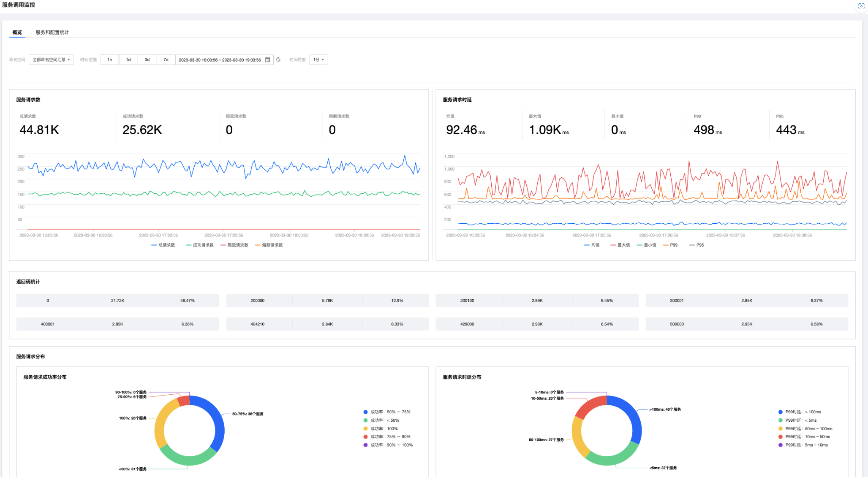
Task: Open the 服务和配置统计 tab
Action: [52, 33]
